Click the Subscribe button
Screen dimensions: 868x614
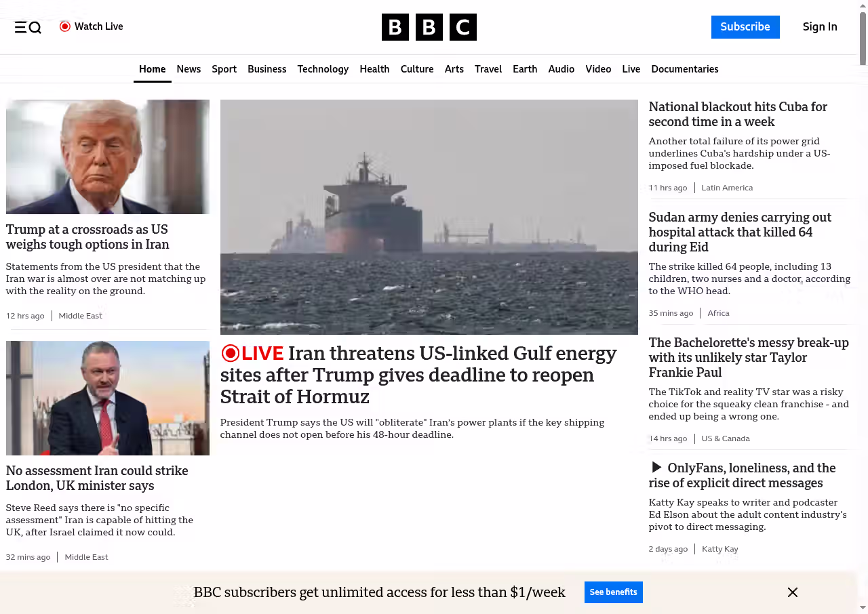[x=745, y=27]
